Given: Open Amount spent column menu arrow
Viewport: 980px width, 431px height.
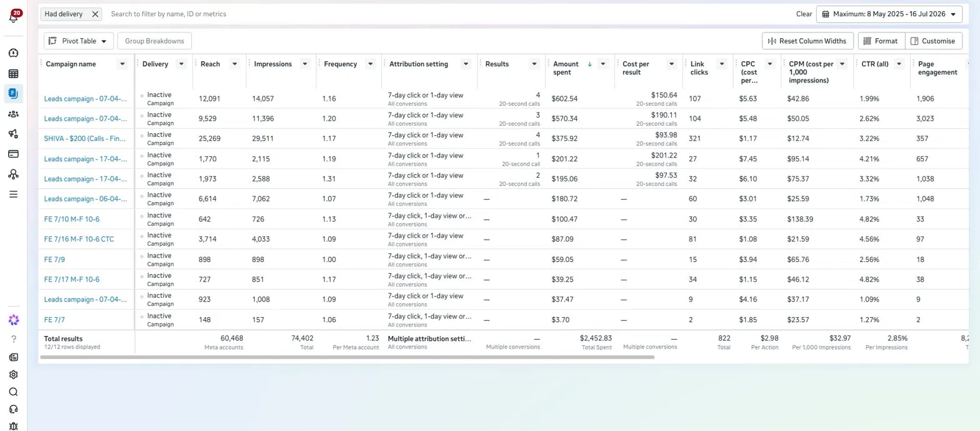Looking at the screenshot, I should tap(602, 64).
